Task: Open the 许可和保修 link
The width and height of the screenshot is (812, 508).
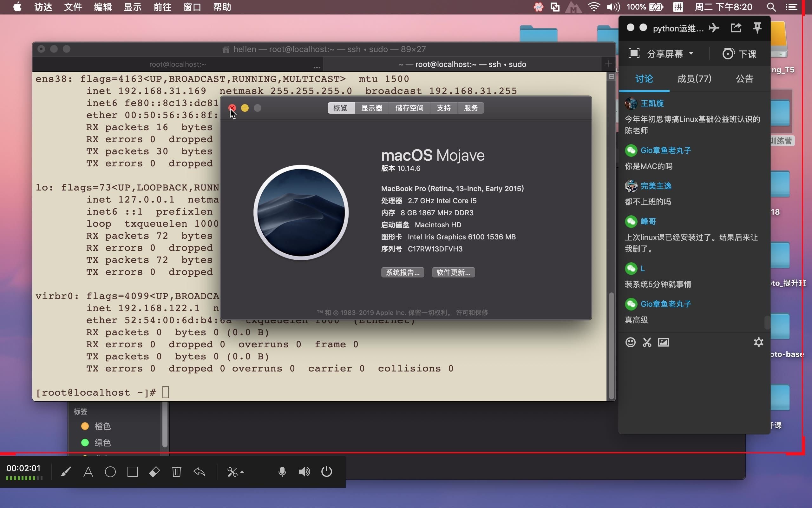Action: pos(472,313)
